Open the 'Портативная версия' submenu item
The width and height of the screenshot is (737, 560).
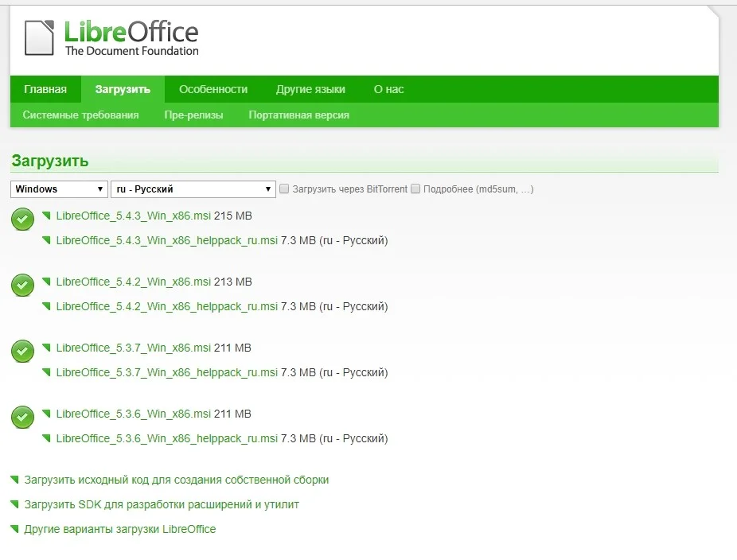tap(299, 115)
